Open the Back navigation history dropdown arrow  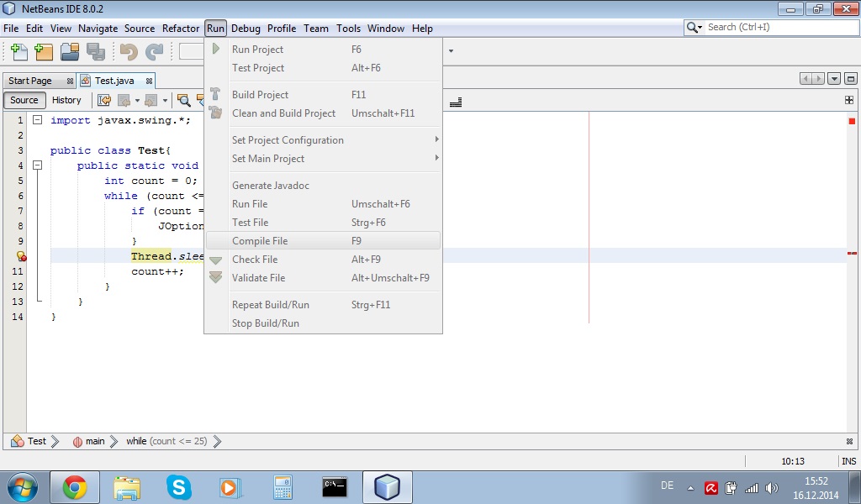137,100
